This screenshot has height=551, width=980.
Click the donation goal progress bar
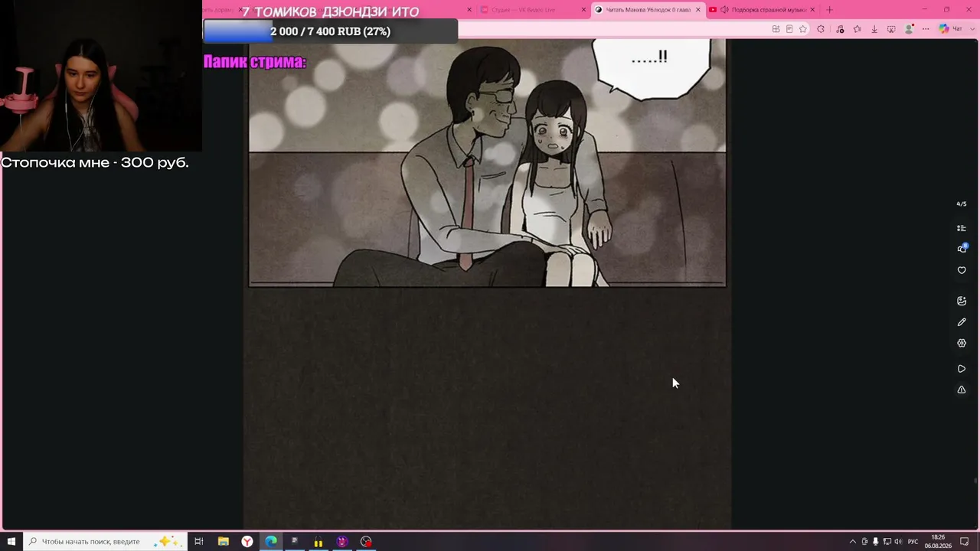pos(331,31)
